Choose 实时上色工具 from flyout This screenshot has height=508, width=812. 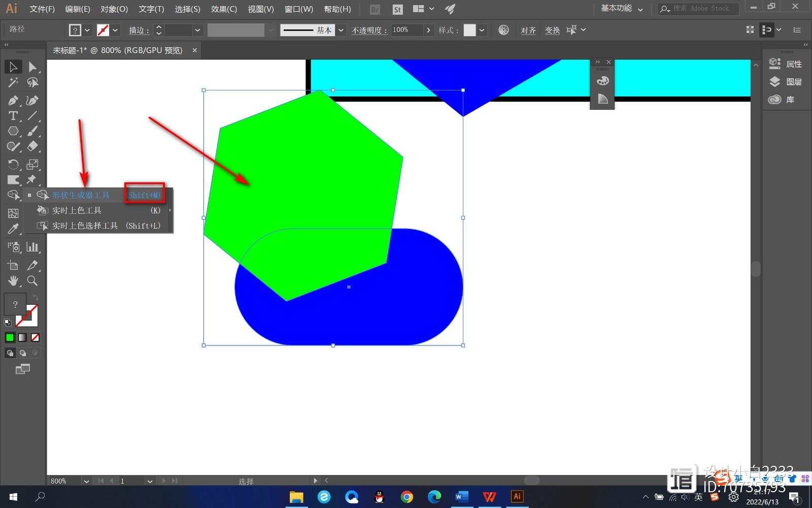click(x=98, y=210)
